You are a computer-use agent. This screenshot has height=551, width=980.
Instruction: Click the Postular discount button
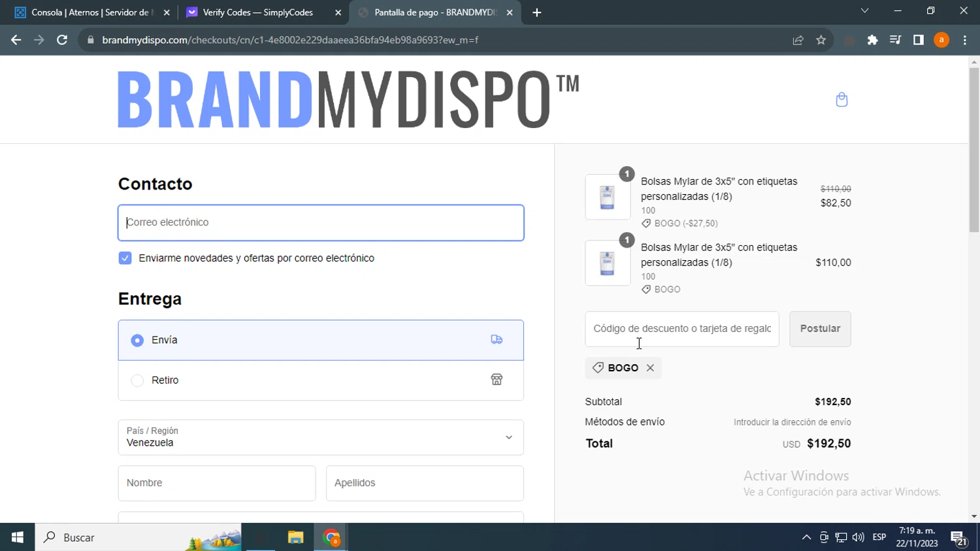820,329
